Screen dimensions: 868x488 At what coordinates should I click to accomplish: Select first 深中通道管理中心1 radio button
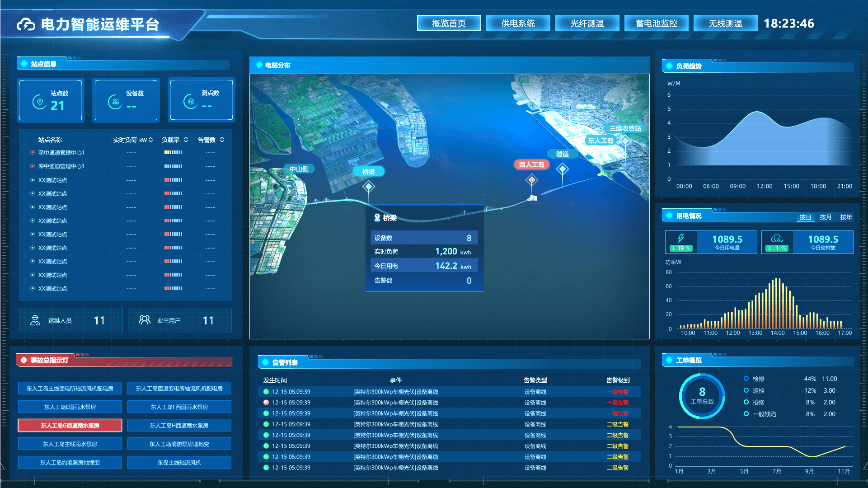pyautogui.click(x=33, y=153)
